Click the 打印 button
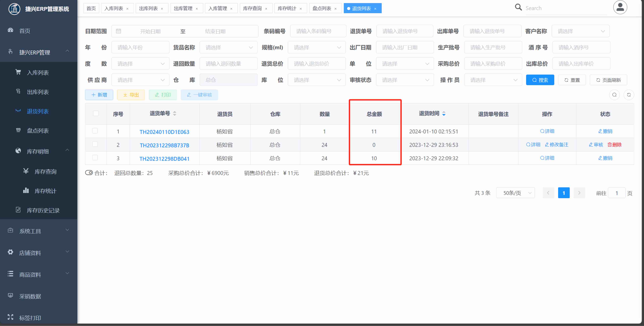 tap(163, 95)
